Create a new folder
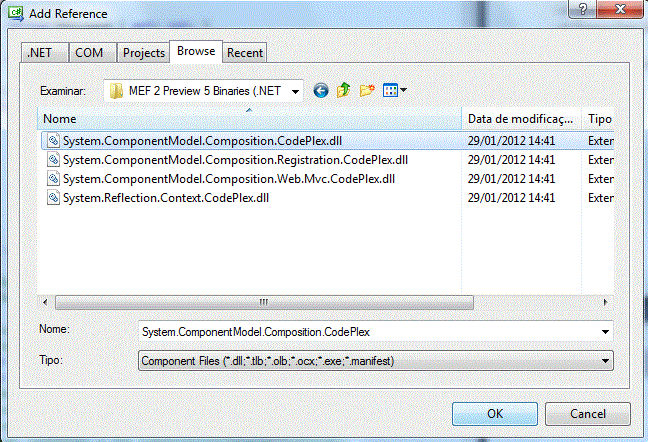This screenshot has height=442, width=648. click(367, 90)
